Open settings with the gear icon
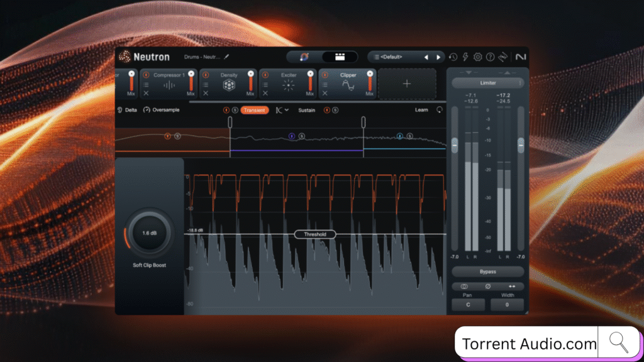Screen dimensions: 644x362 coord(477,57)
